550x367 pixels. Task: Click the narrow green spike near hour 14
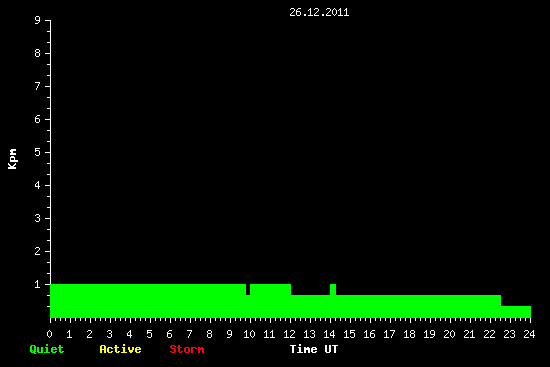(x=333, y=289)
